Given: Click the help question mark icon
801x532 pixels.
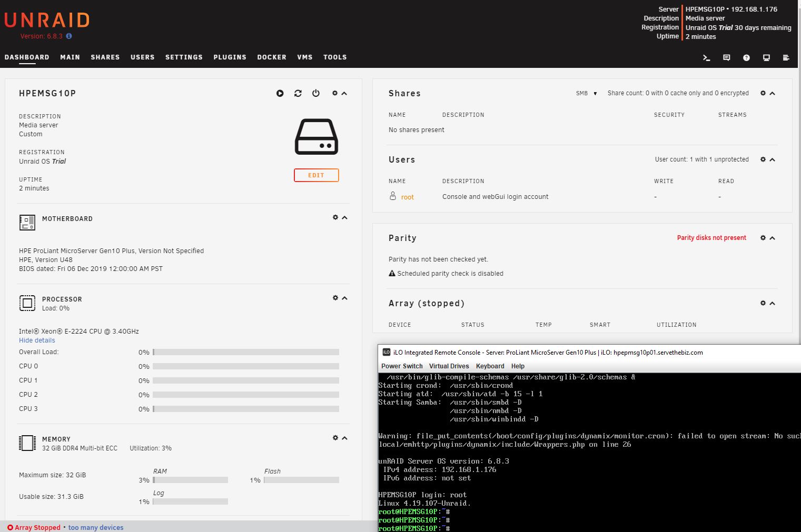Looking at the screenshot, I should click(x=746, y=58).
